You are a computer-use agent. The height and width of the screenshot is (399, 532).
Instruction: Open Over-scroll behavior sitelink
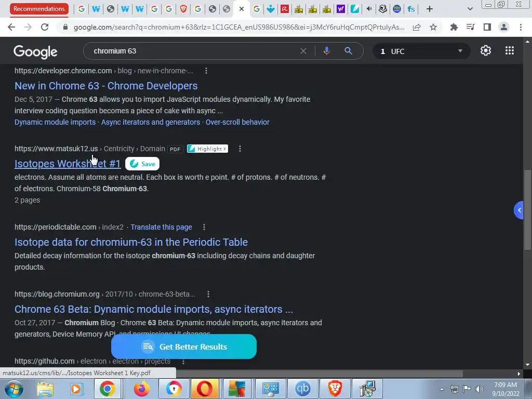(237, 122)
